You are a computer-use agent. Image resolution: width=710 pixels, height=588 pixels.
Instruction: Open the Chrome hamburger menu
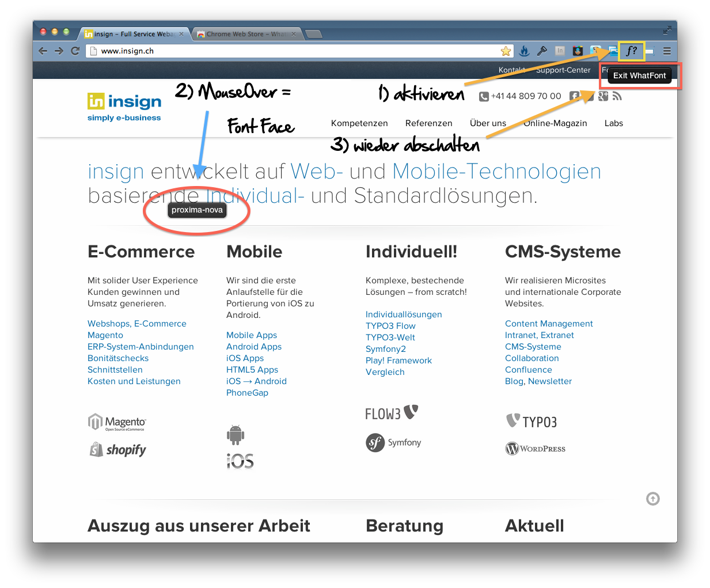click(x=667, y=51)
